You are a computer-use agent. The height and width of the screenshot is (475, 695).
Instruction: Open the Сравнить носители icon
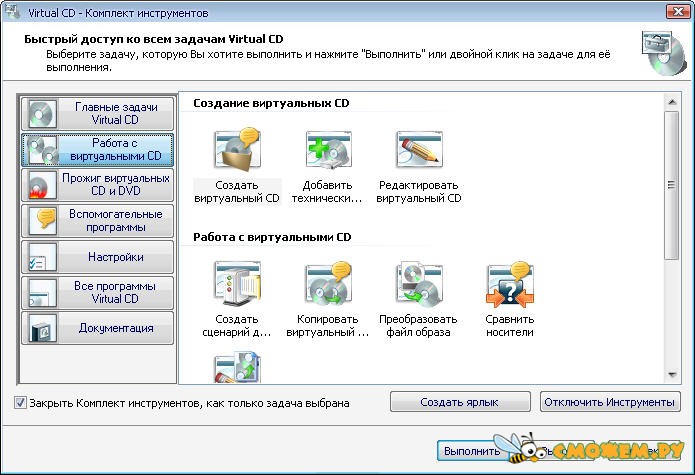click(510, 284)
